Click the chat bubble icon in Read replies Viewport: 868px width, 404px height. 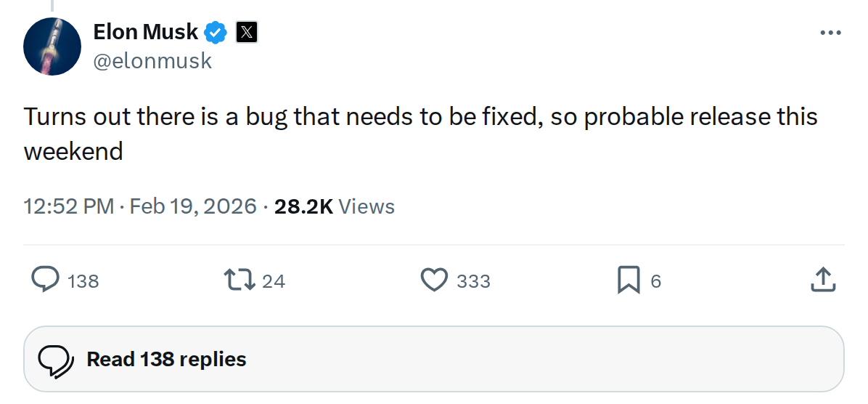coord(56,359)
